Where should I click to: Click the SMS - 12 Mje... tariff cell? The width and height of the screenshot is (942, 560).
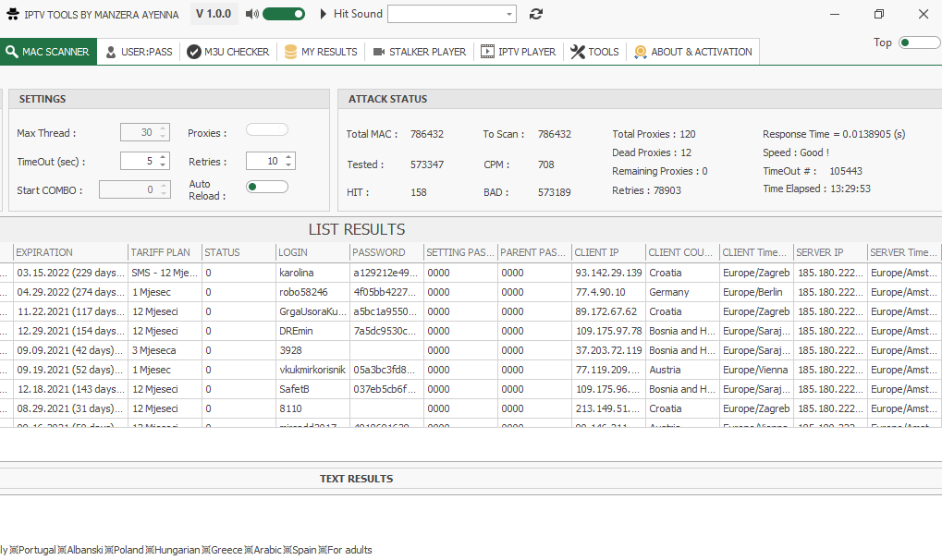164,273
